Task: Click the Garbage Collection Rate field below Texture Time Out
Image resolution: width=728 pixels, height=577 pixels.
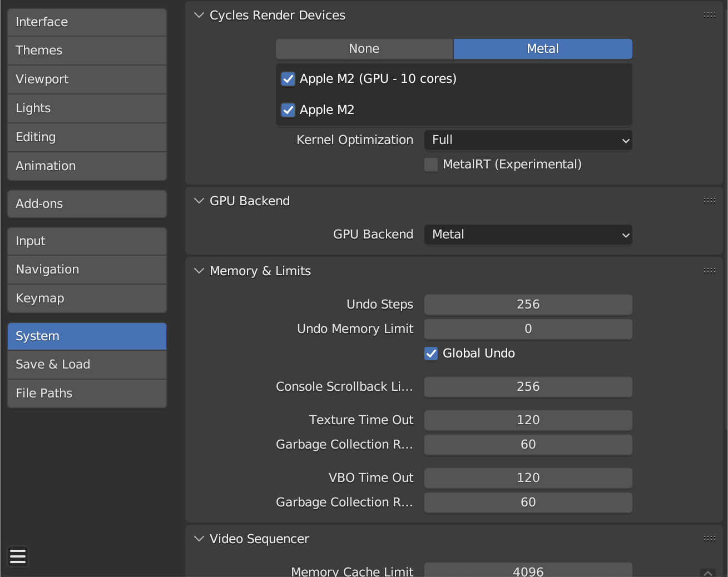Action: (x=528, y=445)
